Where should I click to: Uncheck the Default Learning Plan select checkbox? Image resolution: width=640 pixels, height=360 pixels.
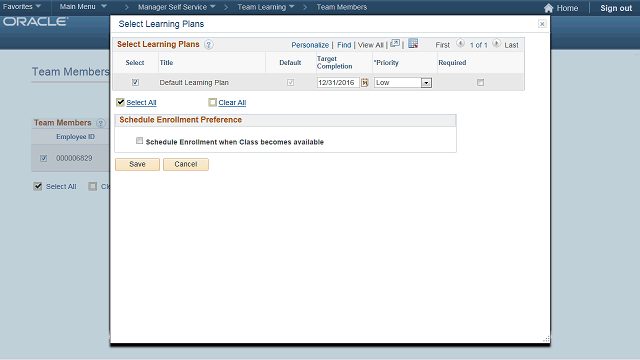(135, 82)
